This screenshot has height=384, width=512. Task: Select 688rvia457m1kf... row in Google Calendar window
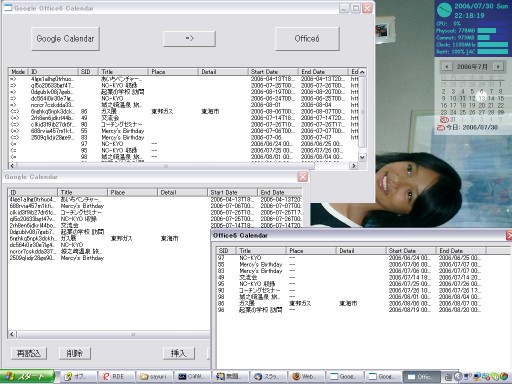point(155,206)
